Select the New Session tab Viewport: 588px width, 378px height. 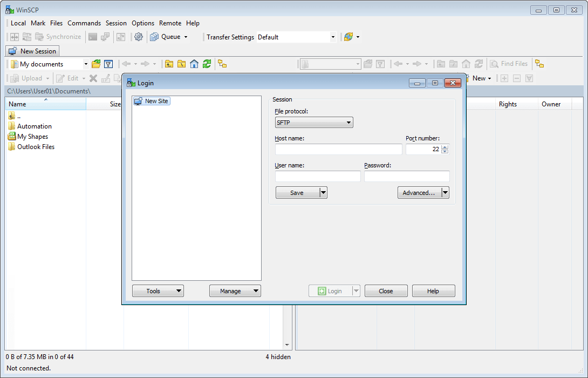pos(32,51)
